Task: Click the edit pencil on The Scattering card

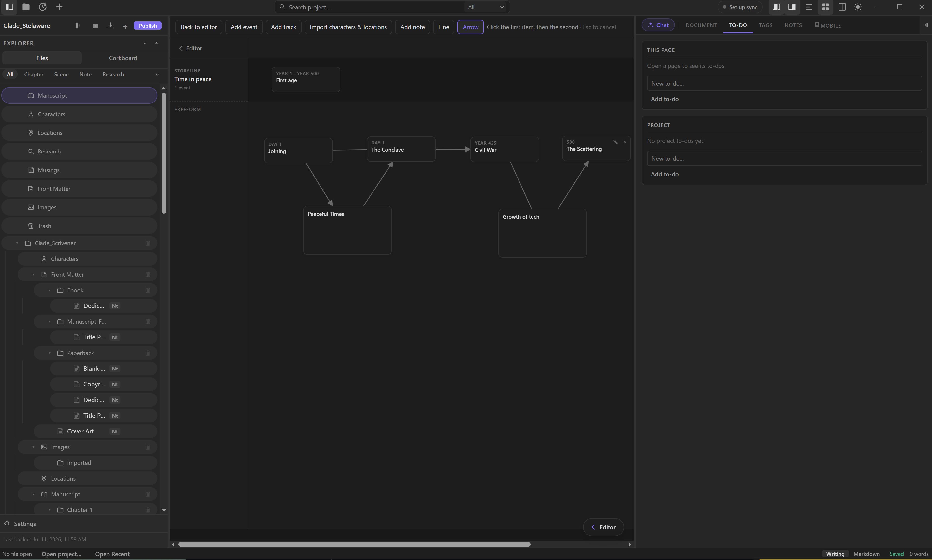Action: point(615,142)
